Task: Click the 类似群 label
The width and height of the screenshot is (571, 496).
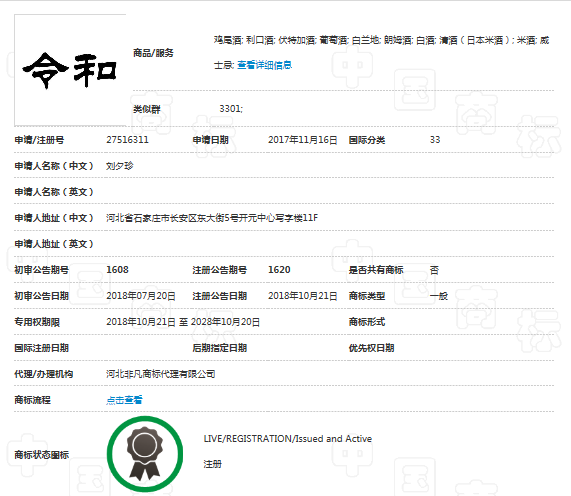Action: 147,109
